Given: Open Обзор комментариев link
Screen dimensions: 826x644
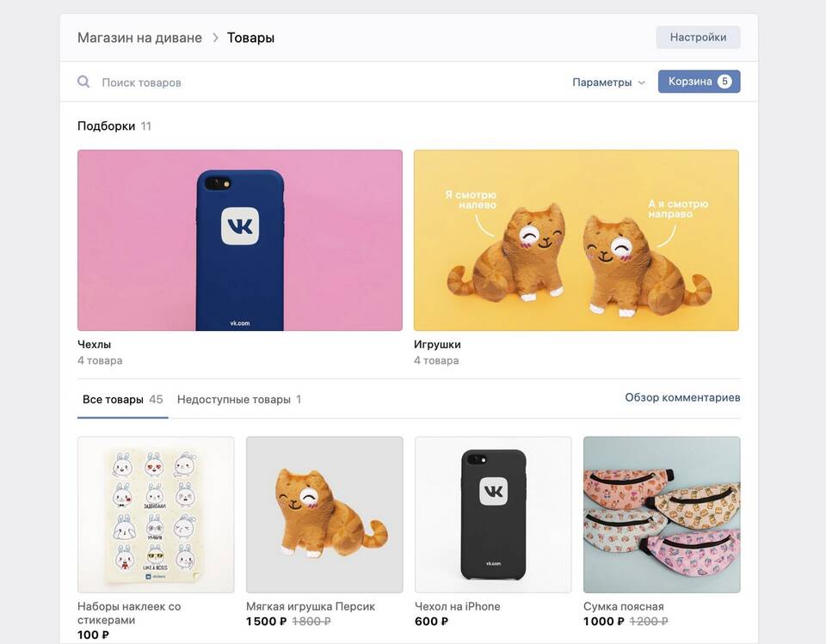Looking at the screenshot, I should 682,397.
